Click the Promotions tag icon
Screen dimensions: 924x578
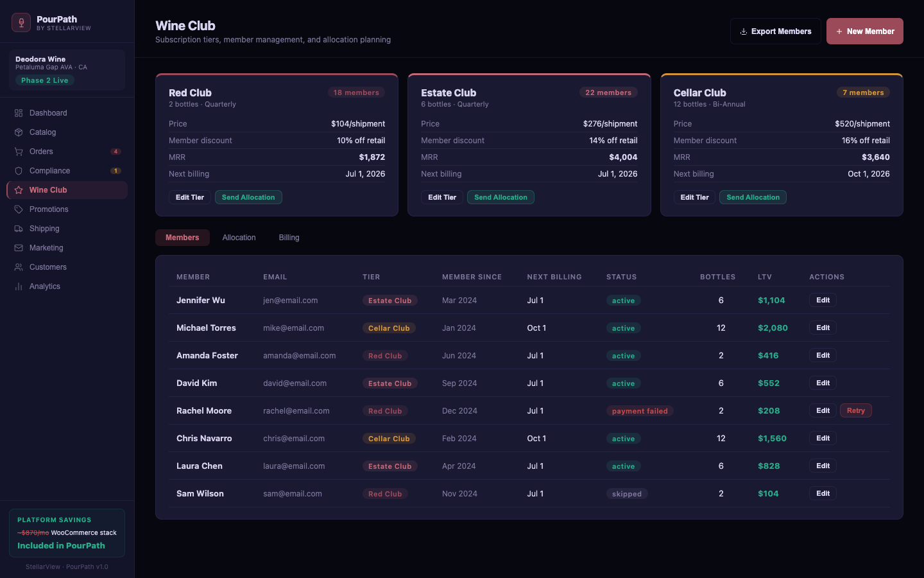click(19, 209)
